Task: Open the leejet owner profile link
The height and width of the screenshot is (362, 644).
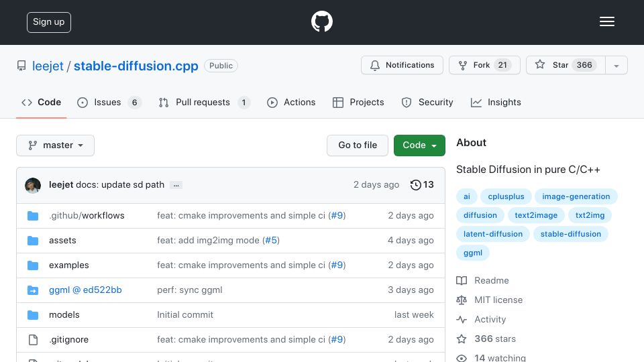Action: (48, 66)
